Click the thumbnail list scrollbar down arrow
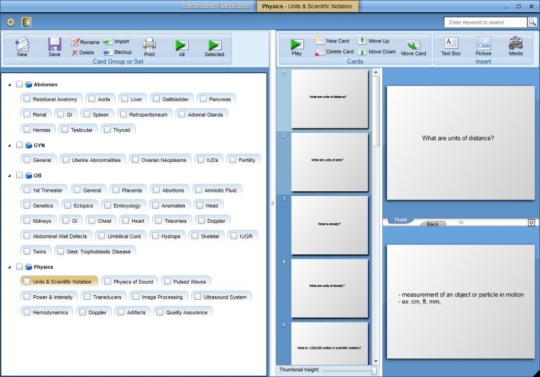The width and height of the screenshot is (540, 377). (x=376, y=361)
